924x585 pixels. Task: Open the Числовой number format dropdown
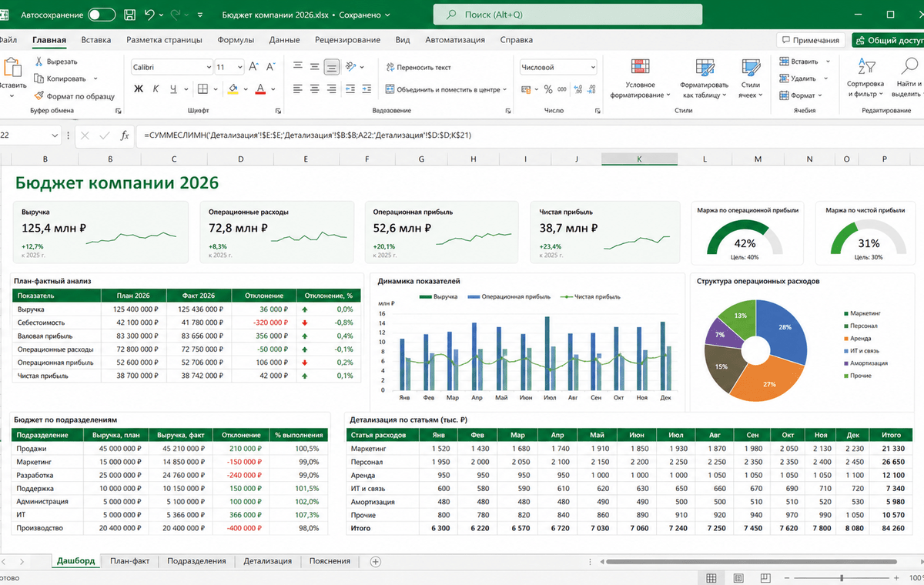click(x=591, y=67)
